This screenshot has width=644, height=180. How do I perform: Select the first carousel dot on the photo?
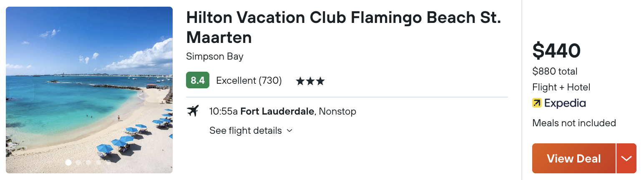coord(68,162)
